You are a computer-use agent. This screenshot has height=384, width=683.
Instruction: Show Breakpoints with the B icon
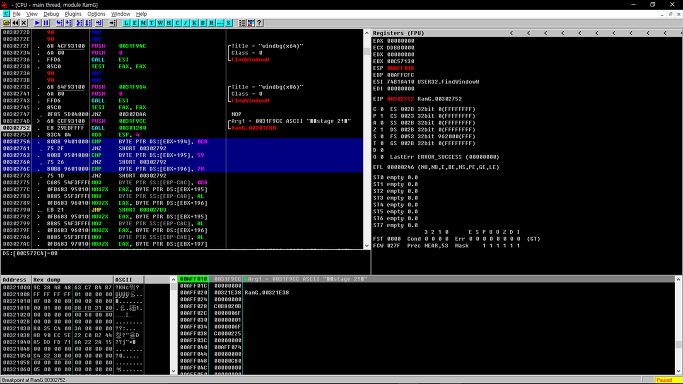203,23
